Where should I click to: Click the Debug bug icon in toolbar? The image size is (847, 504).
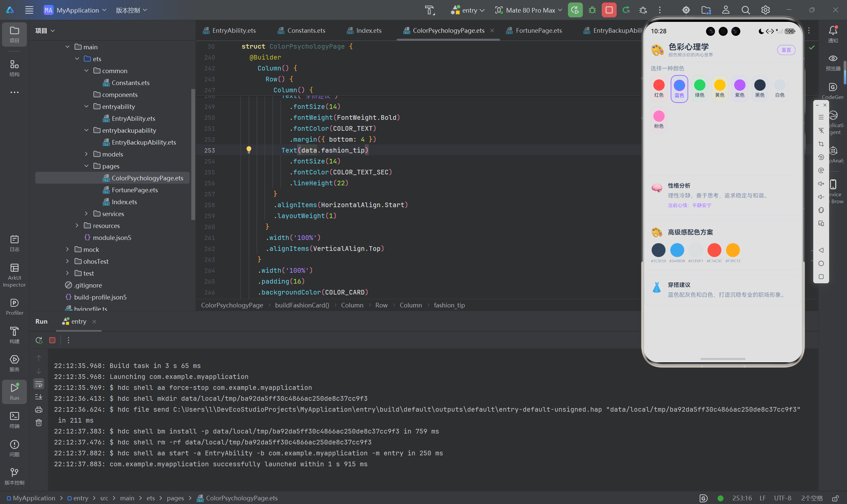click(x=592, y=10)
